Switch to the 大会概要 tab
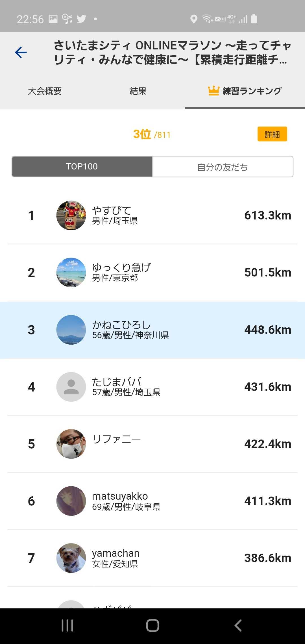This screenshot has width=305, height=644. (x=45, y=91)
